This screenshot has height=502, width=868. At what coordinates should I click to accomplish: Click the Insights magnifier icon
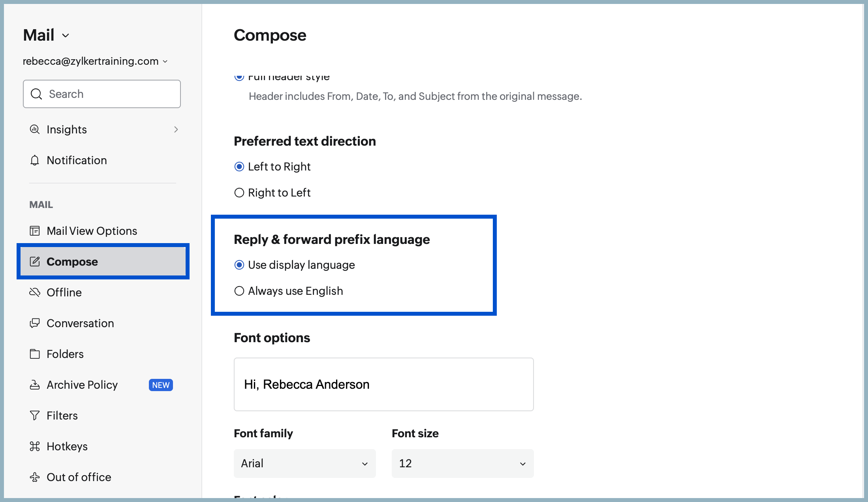point(35,129)
